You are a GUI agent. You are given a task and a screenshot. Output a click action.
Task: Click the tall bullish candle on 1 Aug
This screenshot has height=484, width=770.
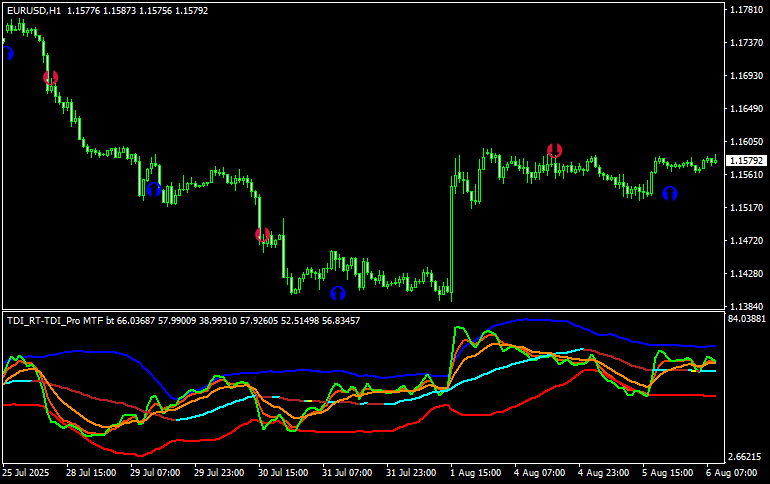click(451, 238)
